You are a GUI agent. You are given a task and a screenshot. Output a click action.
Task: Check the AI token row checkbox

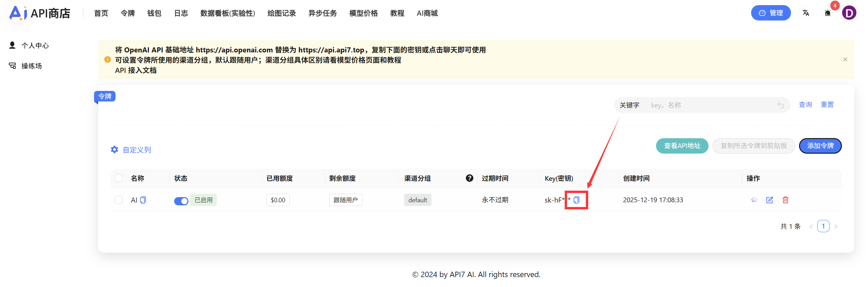[x=119, y=200]
